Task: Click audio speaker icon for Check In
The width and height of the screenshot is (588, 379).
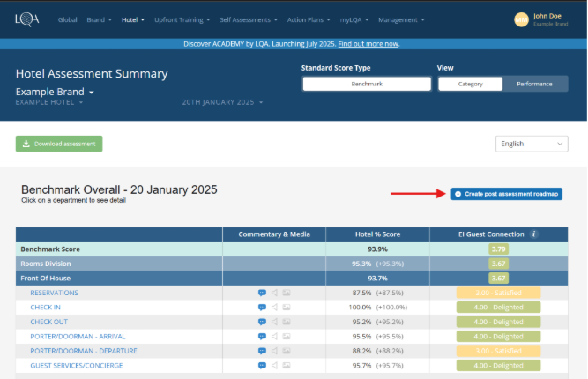Action: point(274,307)
